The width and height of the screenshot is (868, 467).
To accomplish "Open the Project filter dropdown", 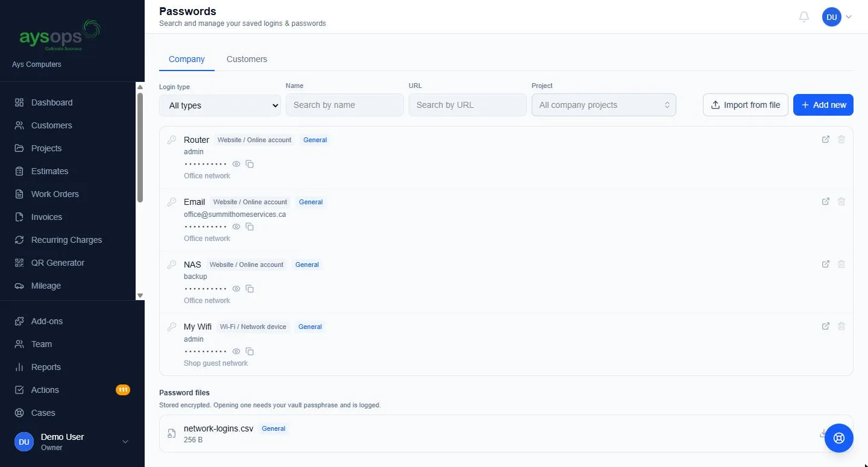I will (604, 105).
